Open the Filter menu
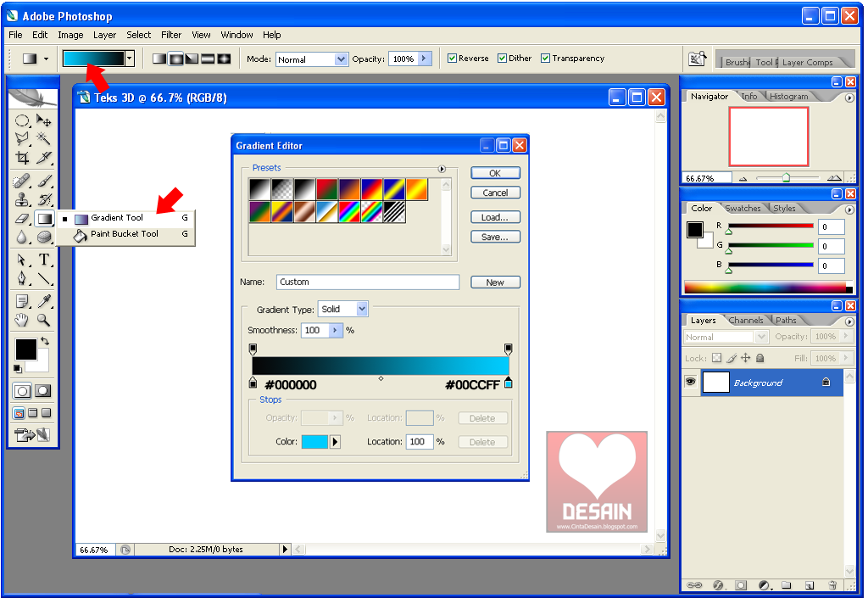Viewport: 868px width, 598px height. [x=171, y=35]
